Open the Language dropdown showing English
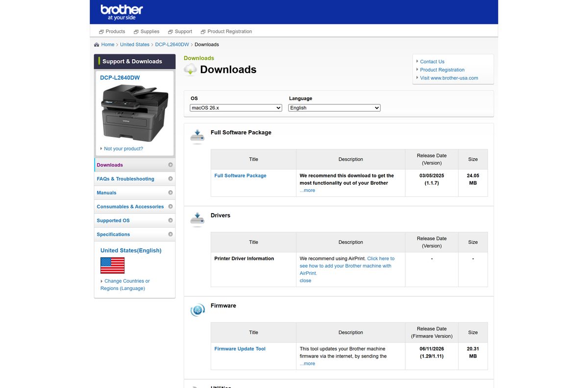588x388 pixels. 334,108
